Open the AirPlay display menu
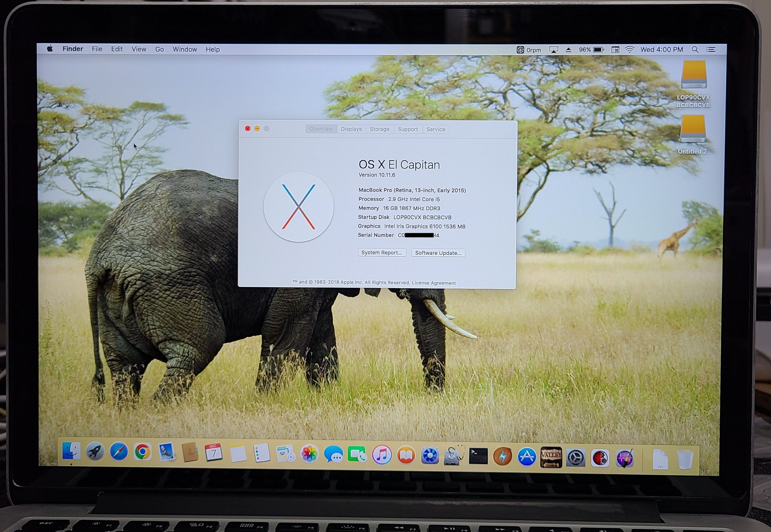Image resolution: width=771 pixels, height=532 pixels. (x=554, y=50)
